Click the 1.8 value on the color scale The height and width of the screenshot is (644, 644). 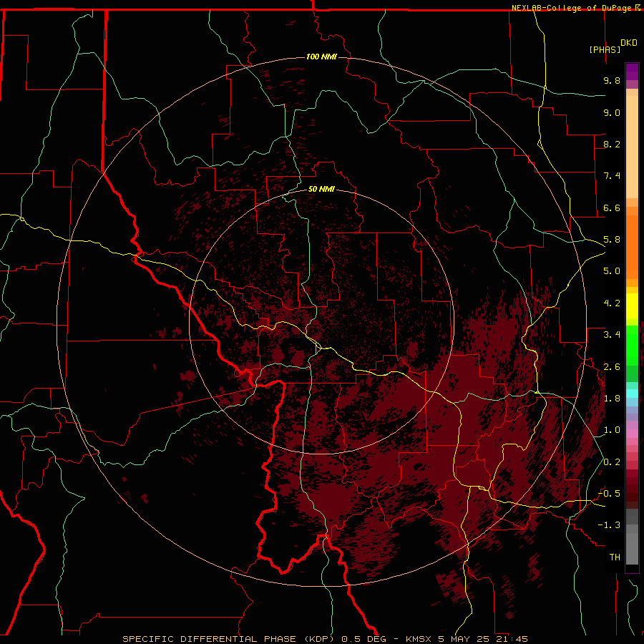pos(612,399)
